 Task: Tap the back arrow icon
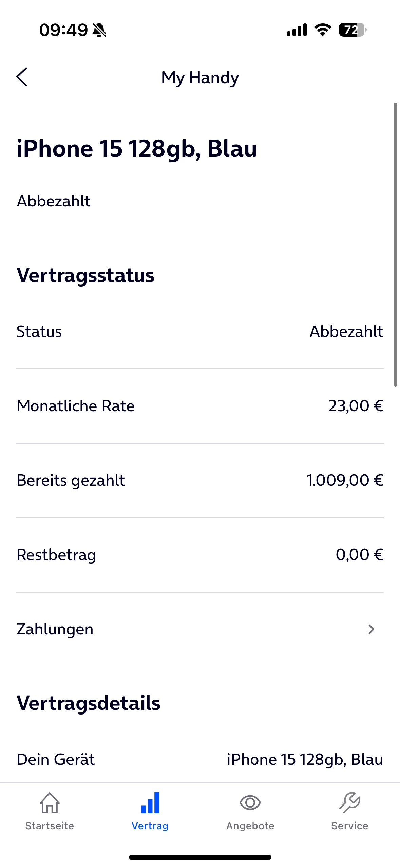(22, 77)
